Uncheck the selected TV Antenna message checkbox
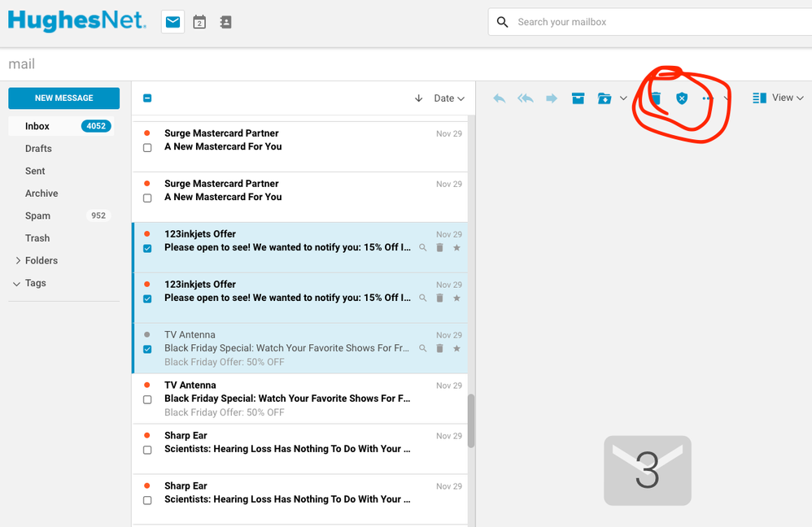The image size is (812, 527). click(147, 349)
